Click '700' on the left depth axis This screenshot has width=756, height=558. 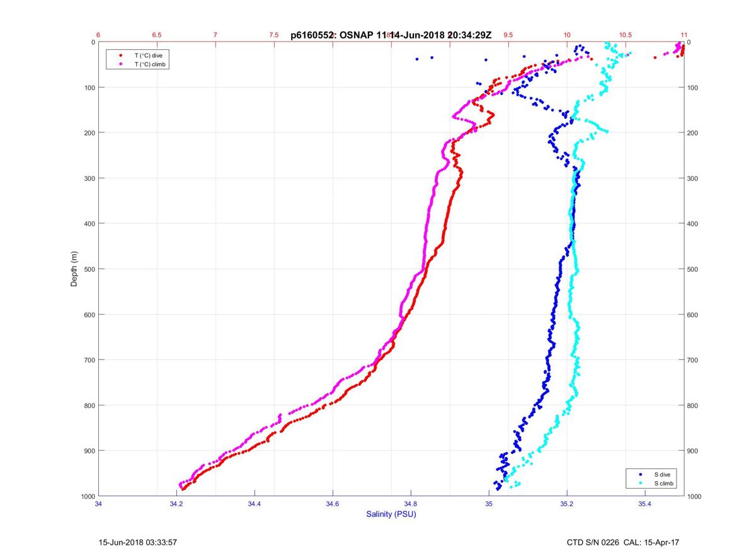(x=89, y=360)
